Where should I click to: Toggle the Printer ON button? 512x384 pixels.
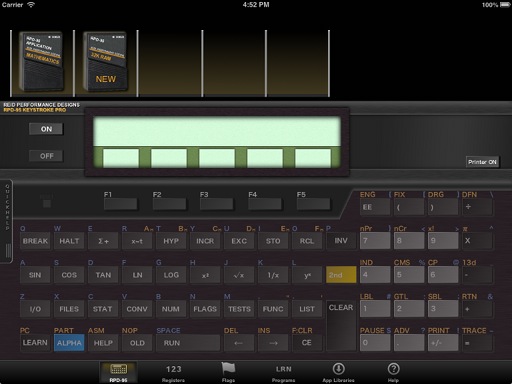482,162
